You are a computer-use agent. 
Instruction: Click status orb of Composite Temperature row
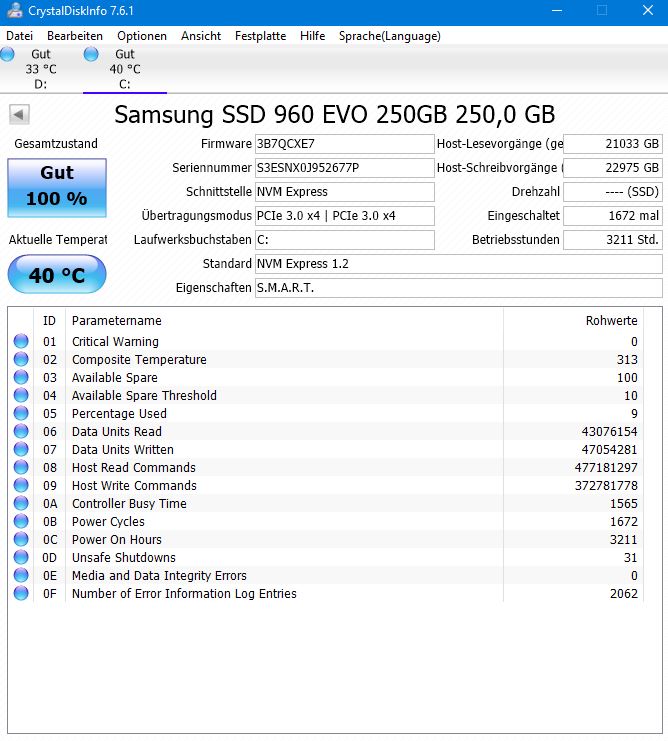pos(21,359)
